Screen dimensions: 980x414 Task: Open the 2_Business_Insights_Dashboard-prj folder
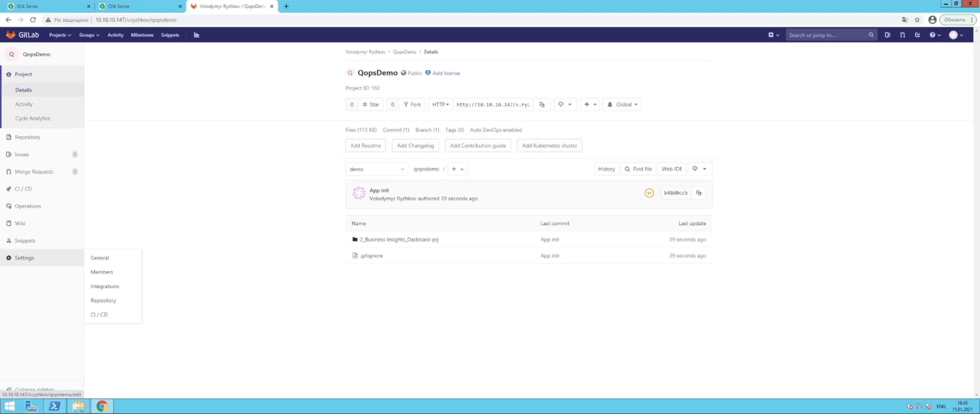pos(399,239)
